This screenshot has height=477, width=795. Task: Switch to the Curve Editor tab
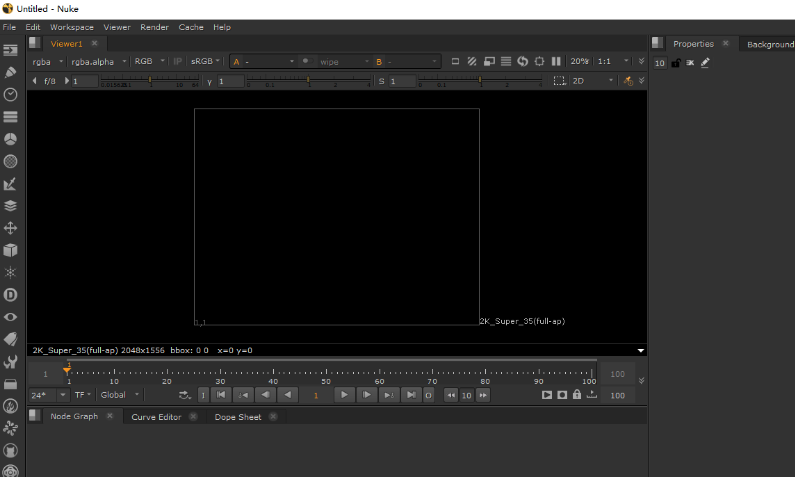(156, 417)
